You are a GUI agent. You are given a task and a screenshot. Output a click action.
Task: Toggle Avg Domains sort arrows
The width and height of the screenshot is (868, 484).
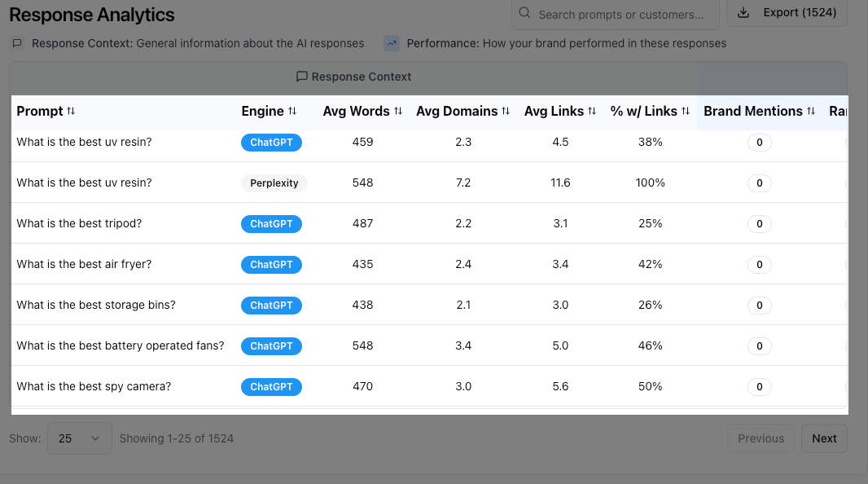click(x=506, y=112)
